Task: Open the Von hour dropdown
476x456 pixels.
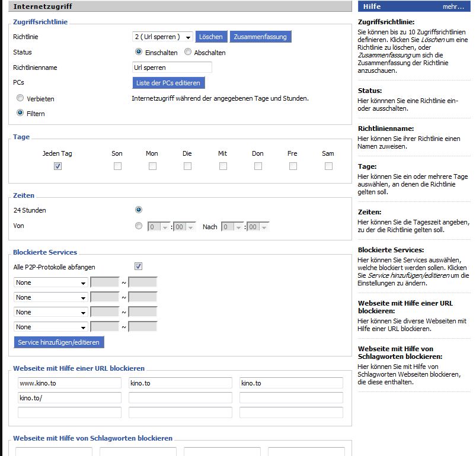Action: [x=159, y=227]
